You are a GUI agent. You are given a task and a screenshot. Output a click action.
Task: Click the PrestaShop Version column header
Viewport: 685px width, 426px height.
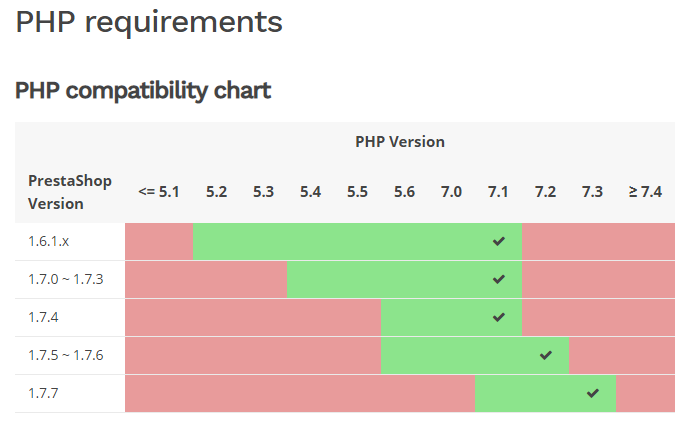70,192
